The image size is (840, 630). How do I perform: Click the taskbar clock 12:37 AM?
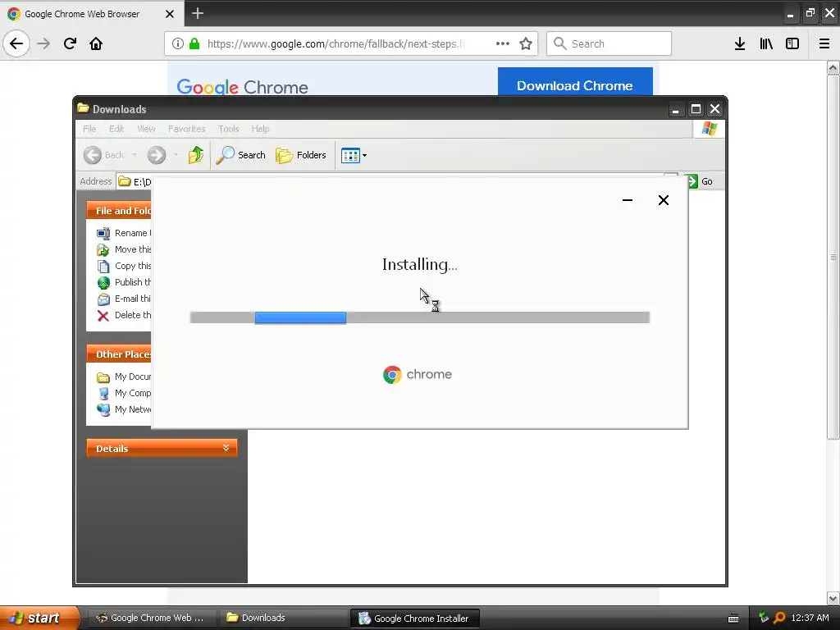(810, 618)
